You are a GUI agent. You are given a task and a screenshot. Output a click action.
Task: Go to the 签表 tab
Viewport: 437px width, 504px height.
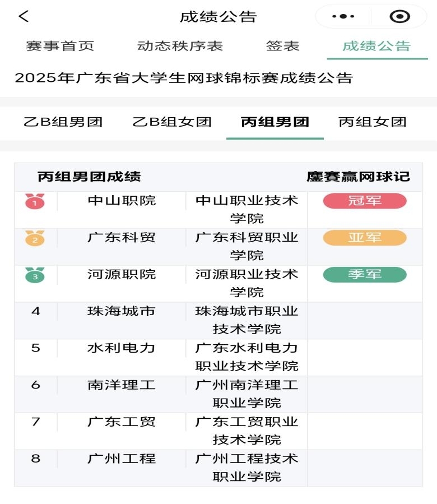click(x=282, y=46)
